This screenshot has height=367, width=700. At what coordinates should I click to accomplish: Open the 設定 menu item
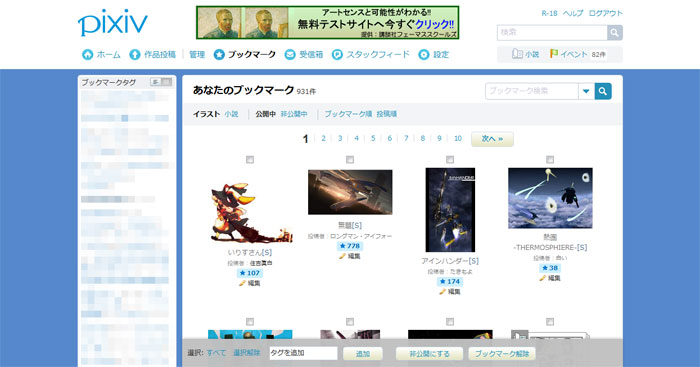click(441, 54)
